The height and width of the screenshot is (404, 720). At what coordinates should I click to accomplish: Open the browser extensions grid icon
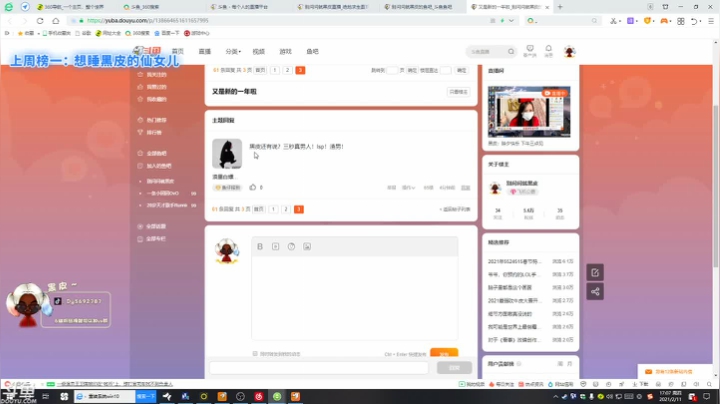point(681,21)
